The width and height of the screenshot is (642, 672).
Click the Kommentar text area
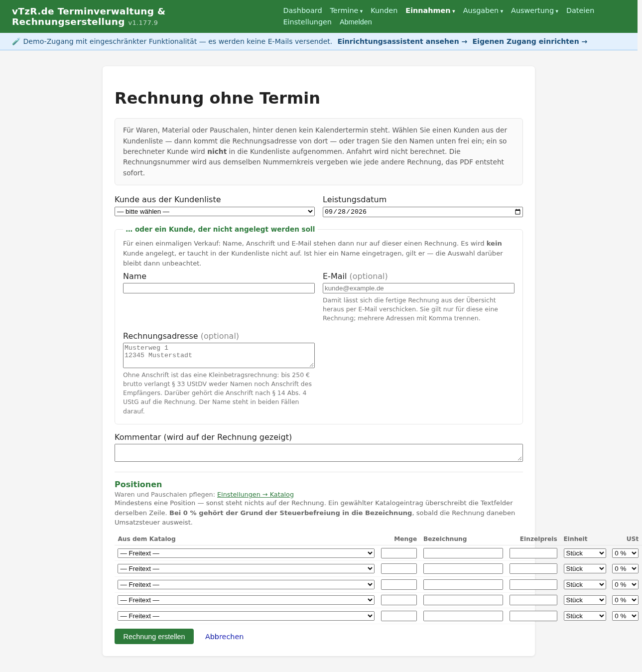coord(319,453)
